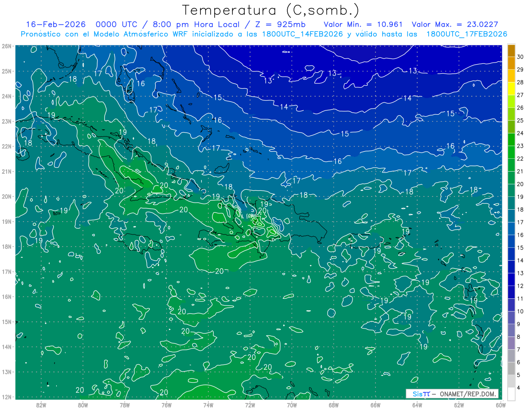Screen dimensions: 532x411
Task: Click the "Sisπ – ONAMET/REP.DOM." logo box
Action: 452,394
